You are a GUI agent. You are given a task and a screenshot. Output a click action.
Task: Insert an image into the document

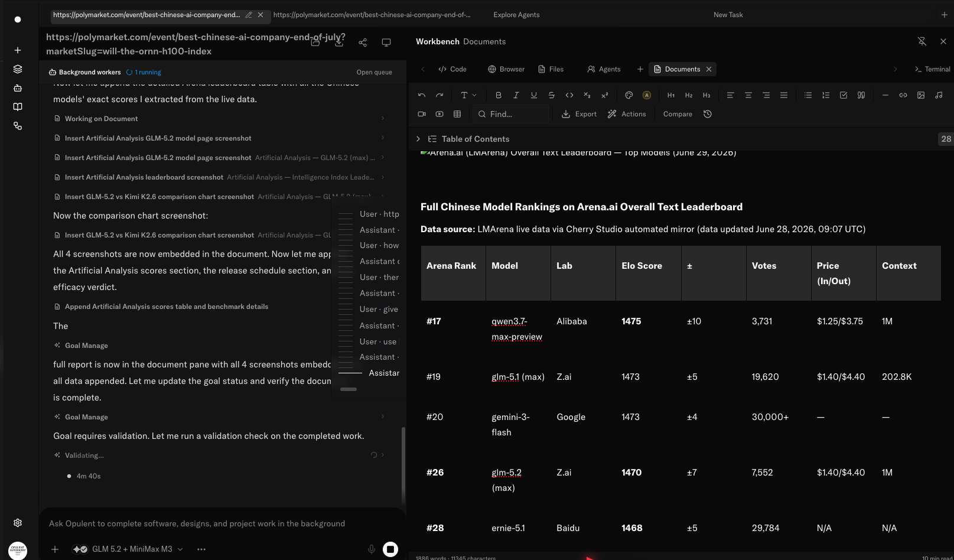click(921, 95)
